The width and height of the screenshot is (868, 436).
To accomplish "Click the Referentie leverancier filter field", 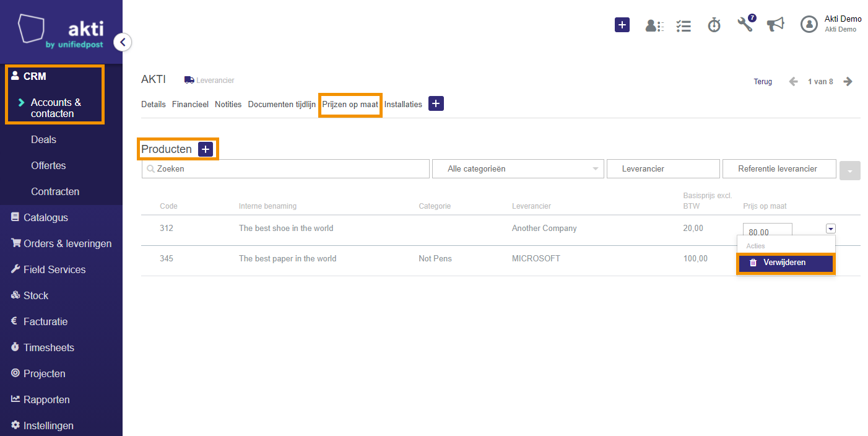I will [x=779, y=168].
